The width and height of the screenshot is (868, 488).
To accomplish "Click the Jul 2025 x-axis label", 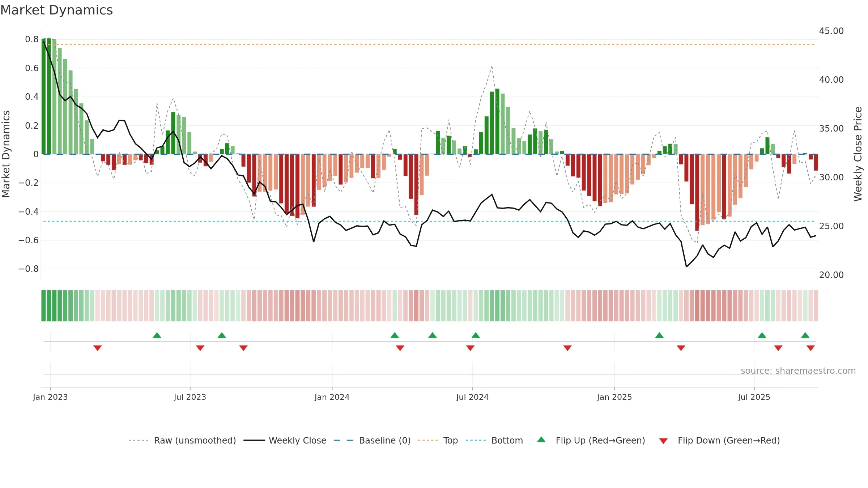I will point(754,397).
